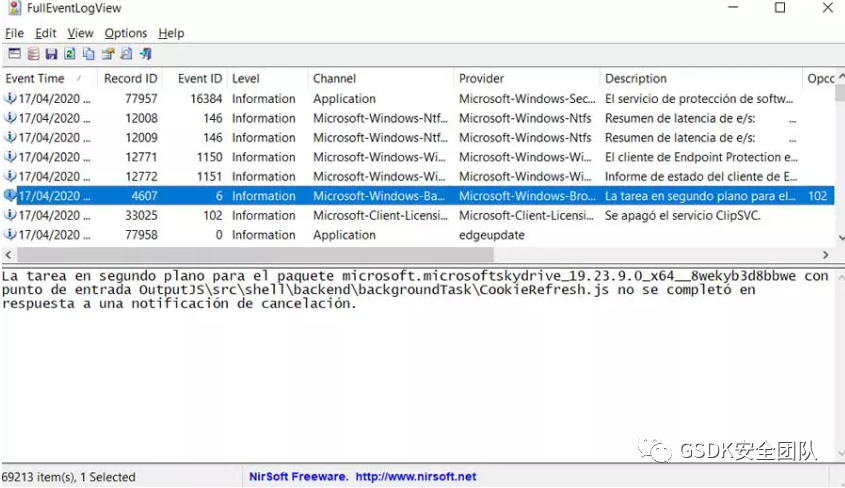Click left arrow of horizontal scrollbar

[x=8, y=254]
